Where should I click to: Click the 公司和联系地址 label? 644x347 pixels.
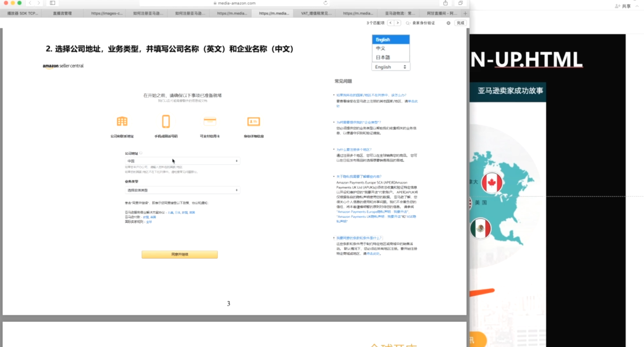pos(122,136)
